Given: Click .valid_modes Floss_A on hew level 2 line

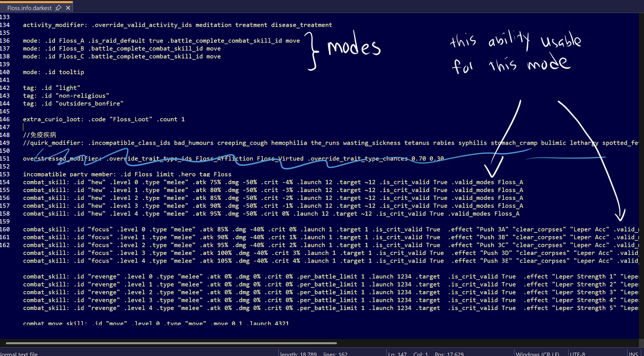Looking at the screenshot, I should click(x=487, y=198).
